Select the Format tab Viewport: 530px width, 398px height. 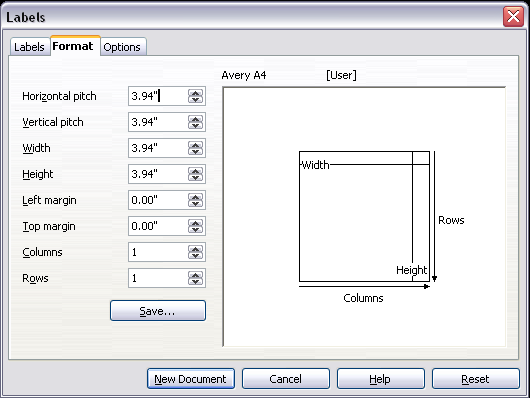(x=73, y=46)
